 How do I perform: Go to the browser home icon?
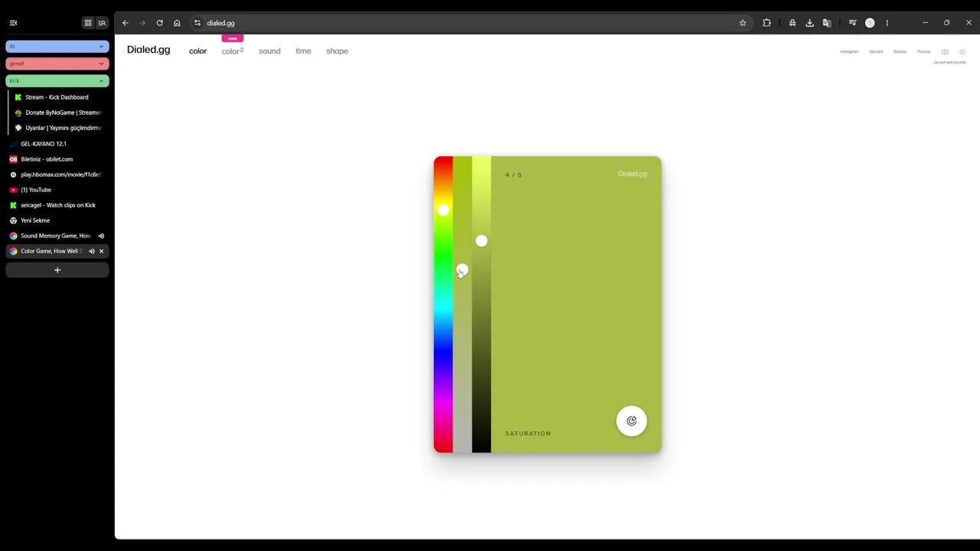(177, 23)
